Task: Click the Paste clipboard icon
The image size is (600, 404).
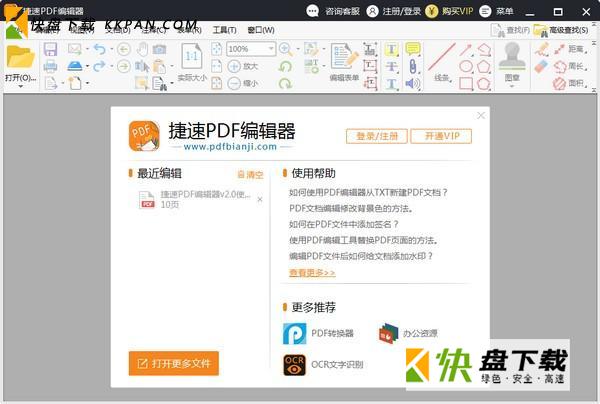Action: point(159,66)
